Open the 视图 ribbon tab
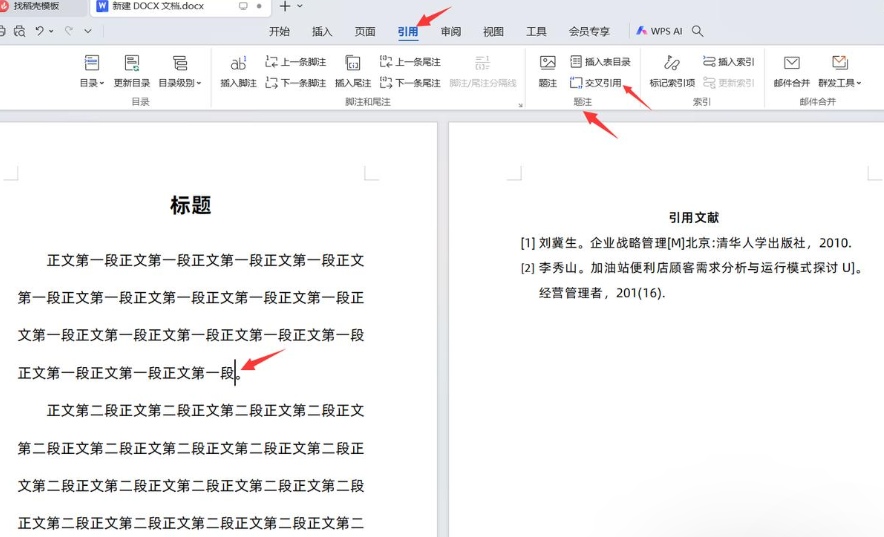Screen dimensions: 884x537 [x=494, y=32]
